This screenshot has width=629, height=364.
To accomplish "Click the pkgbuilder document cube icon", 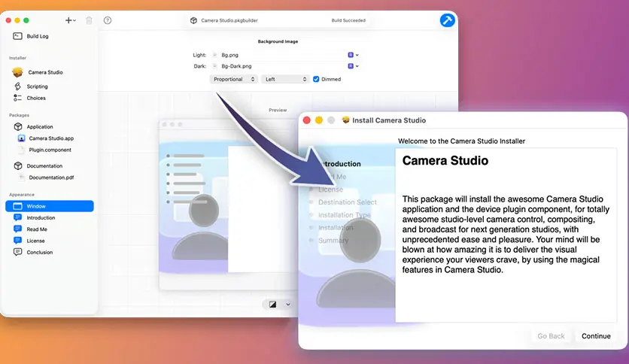I will [194, 20].
